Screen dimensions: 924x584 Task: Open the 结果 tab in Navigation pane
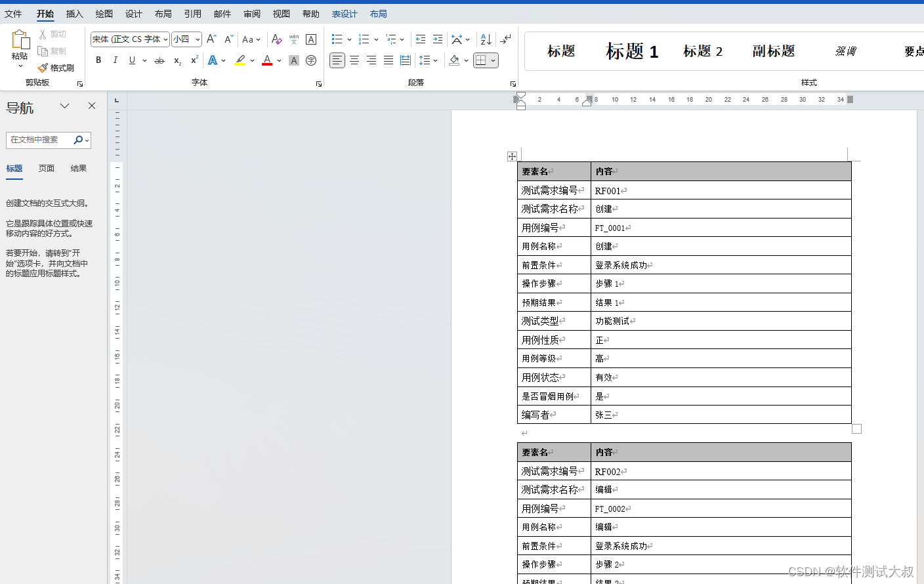coord(79,169)
